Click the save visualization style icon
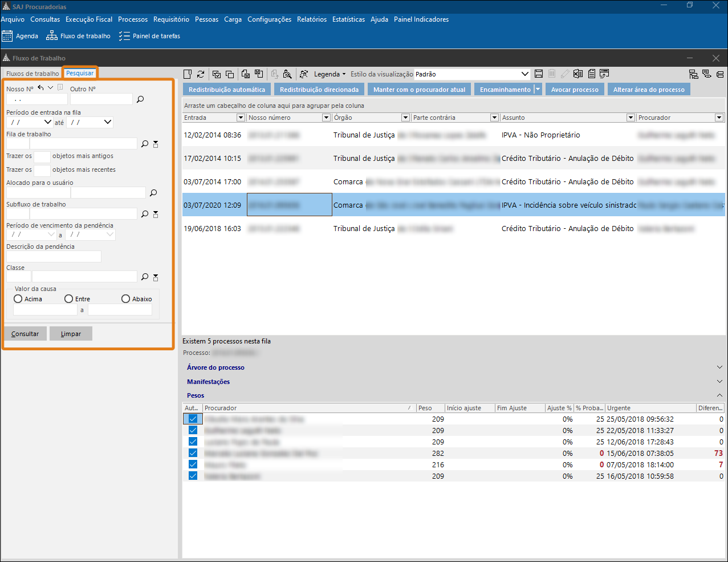Image resolution: width=728 pixels, height=562 pixels. point(539,74)
